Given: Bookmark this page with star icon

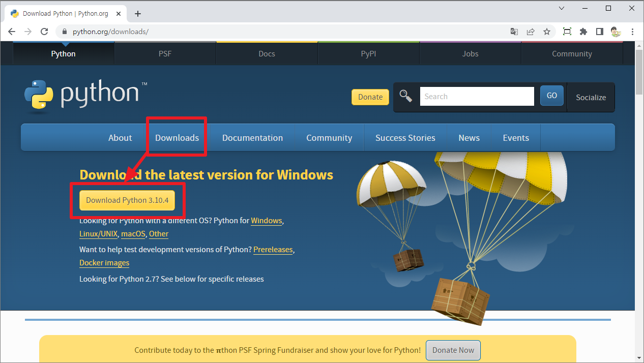Looking at the screenshot, I should tap(547, 32).
